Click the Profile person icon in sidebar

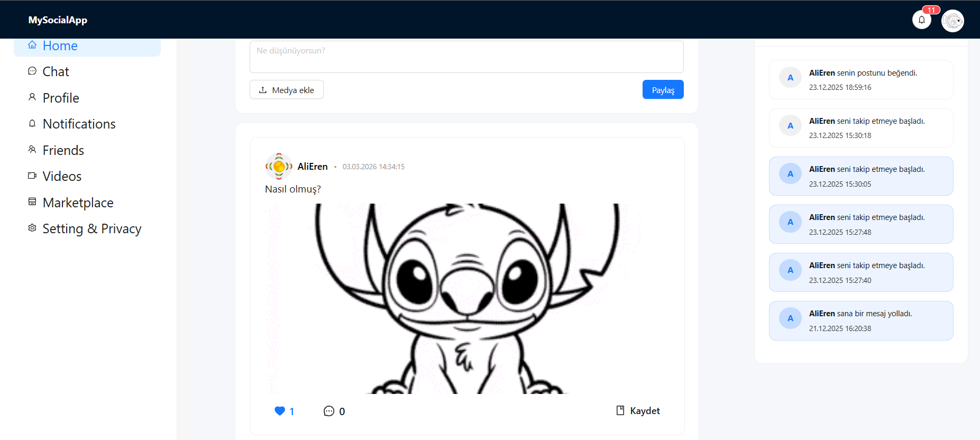(32, 97)
